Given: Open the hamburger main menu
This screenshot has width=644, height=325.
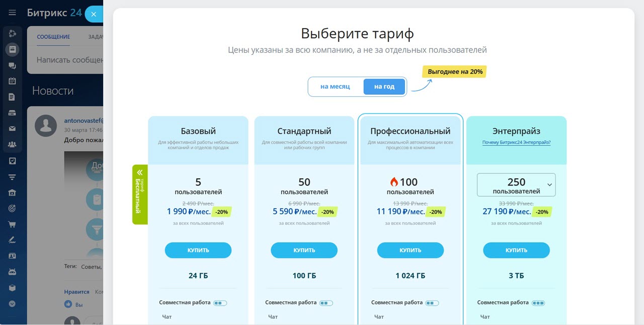Looking at the screenshot, I should (x=12, y=13).
